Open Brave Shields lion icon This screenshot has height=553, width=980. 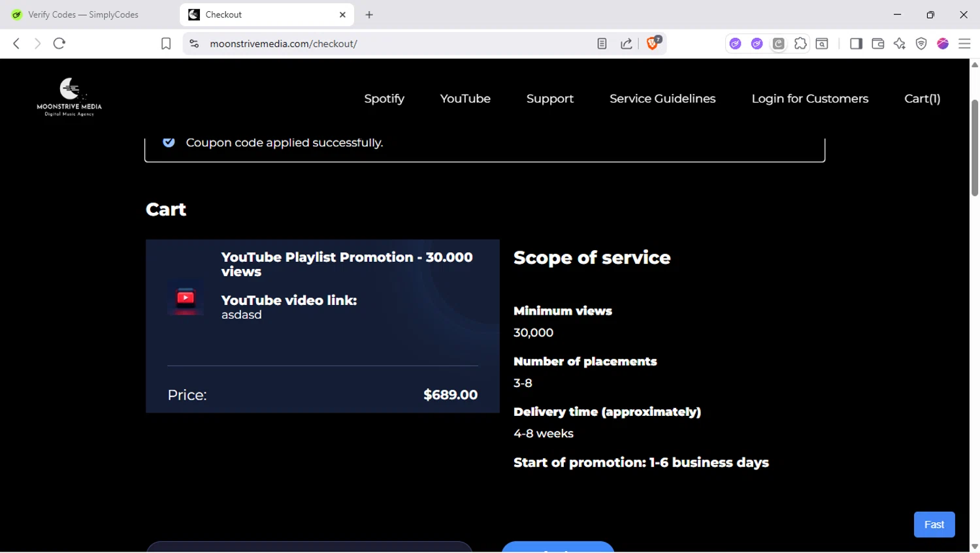(653, 43)
